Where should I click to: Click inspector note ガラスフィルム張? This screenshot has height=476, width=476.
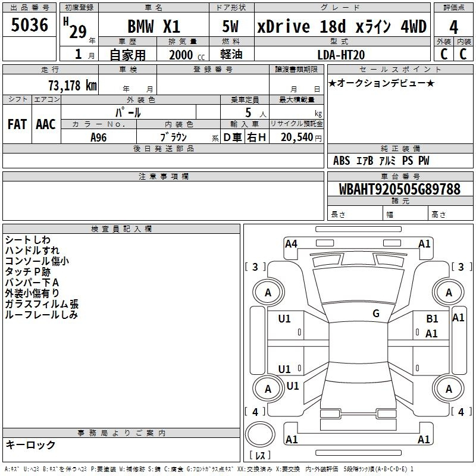click(x=42, y=304)
